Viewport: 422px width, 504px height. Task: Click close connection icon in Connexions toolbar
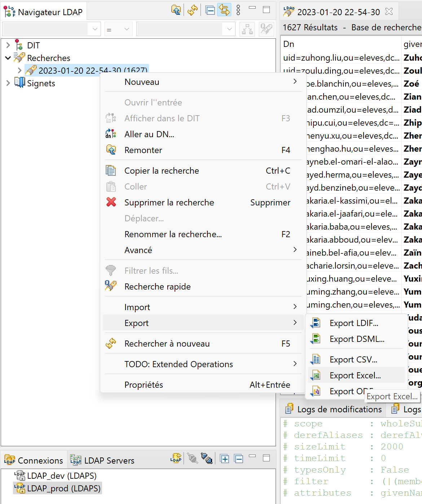pos(206,459)
